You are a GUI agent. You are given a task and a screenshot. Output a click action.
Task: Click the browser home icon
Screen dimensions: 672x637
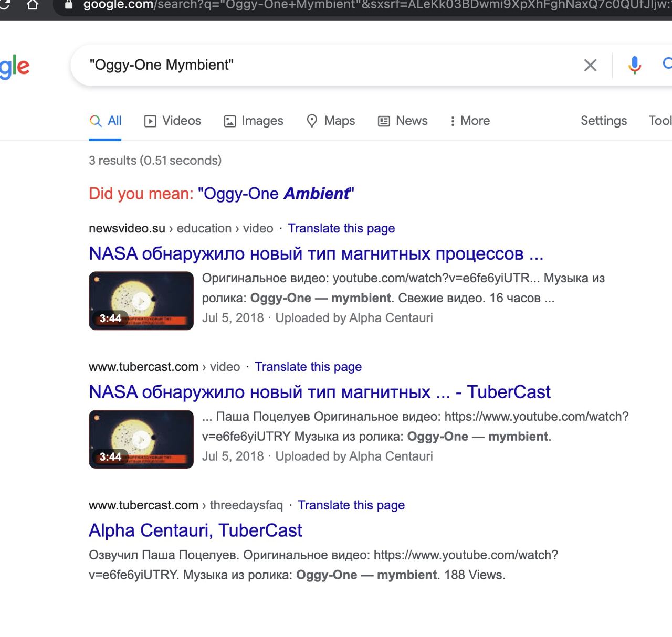pyautogui.click(x=33, y=5)
